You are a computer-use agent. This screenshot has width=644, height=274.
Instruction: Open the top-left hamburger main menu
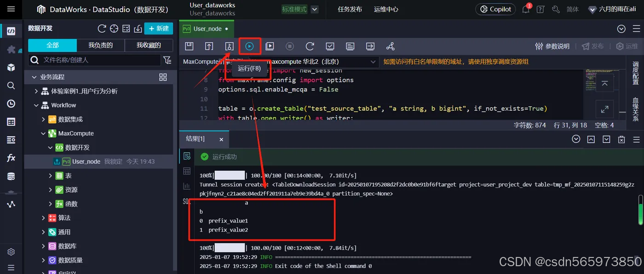[x=11, y=9]
